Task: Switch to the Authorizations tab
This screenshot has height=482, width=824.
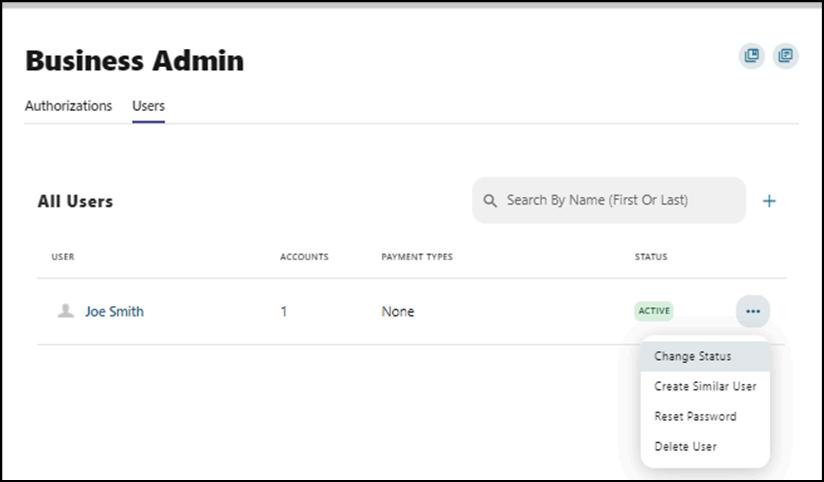Action: (68, 106)
